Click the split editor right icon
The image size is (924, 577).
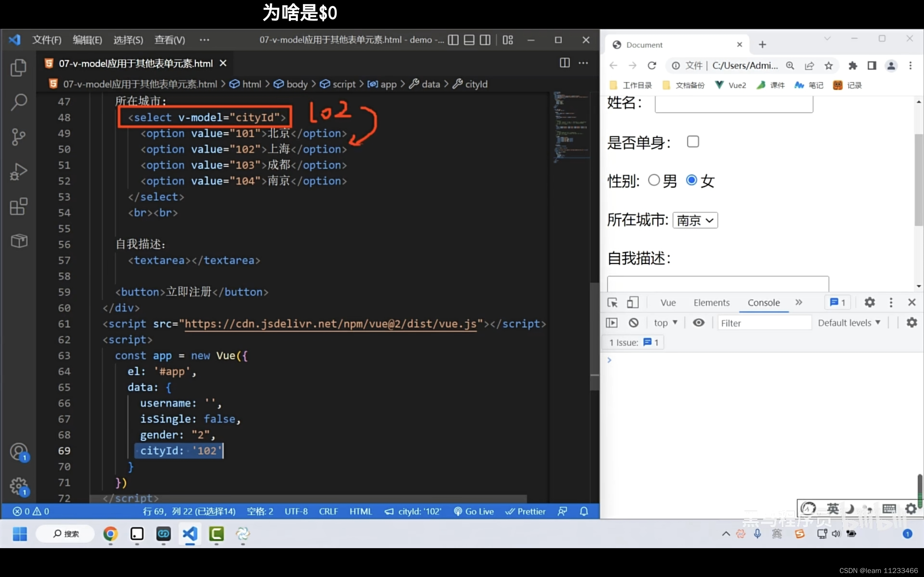point(565,63)
